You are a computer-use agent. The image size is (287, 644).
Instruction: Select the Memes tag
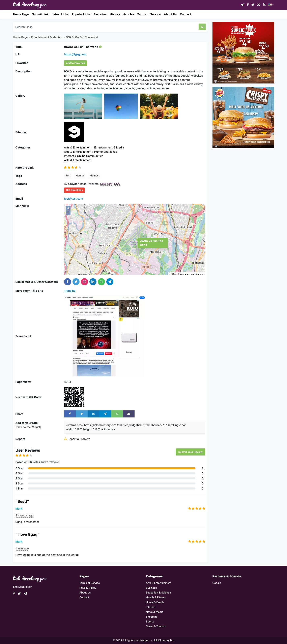coord(94,175)
